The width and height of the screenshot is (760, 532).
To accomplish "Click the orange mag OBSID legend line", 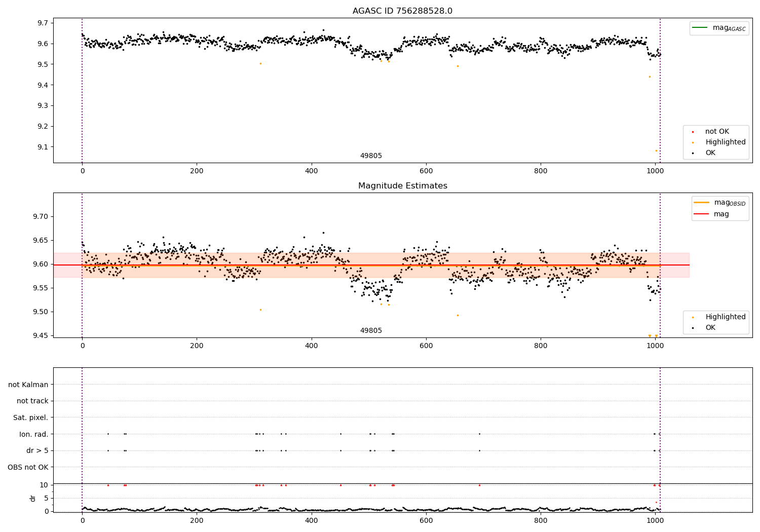I will click(701, 202).
